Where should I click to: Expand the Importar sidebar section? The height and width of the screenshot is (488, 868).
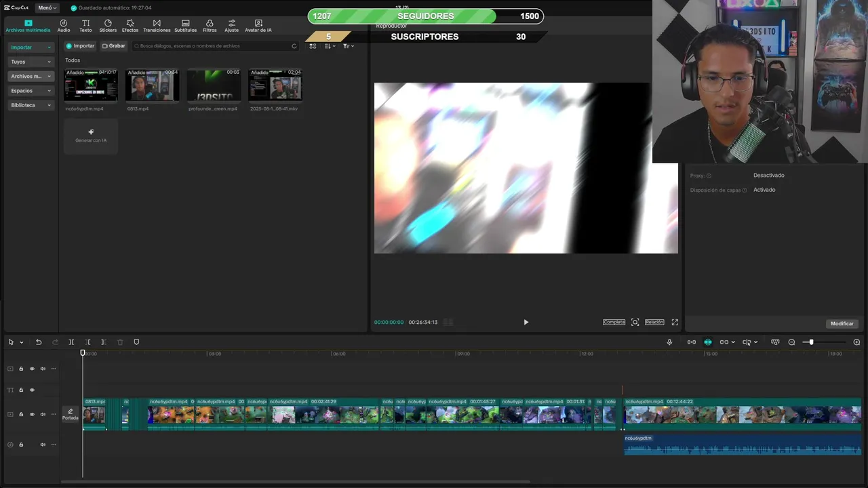tap(31, 47)
